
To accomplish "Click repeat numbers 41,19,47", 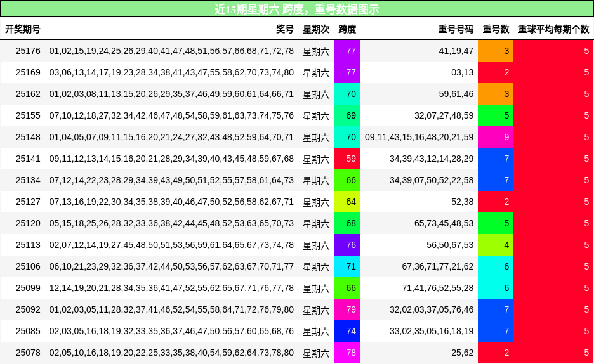I will click(456, 51).
